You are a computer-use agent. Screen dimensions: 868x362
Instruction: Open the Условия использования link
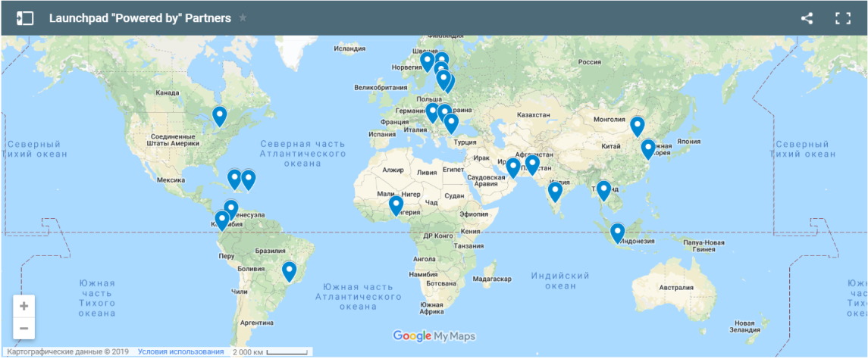coord(180,352)
